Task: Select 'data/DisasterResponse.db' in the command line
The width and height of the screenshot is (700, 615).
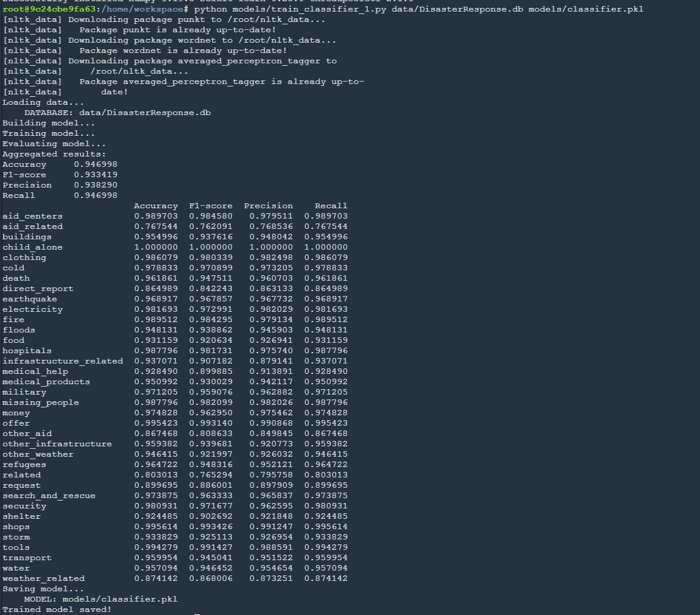Action: (x=457, y=9)
